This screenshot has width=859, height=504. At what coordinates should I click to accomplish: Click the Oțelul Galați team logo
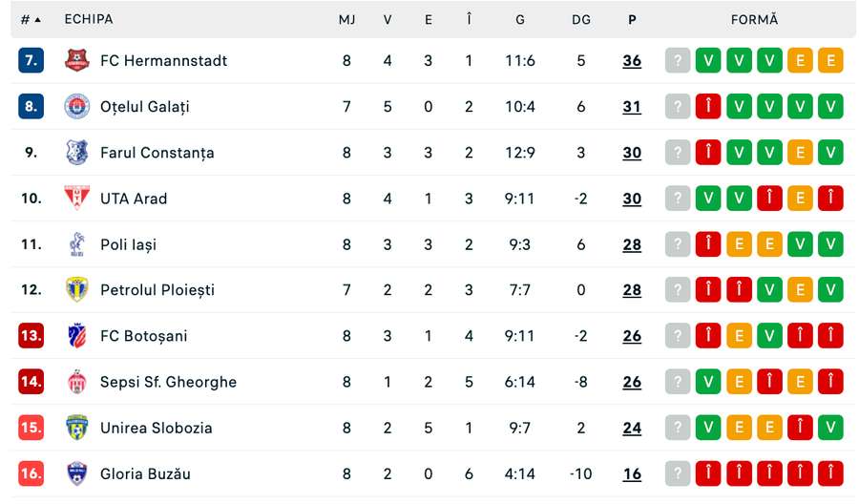point(76,106)
